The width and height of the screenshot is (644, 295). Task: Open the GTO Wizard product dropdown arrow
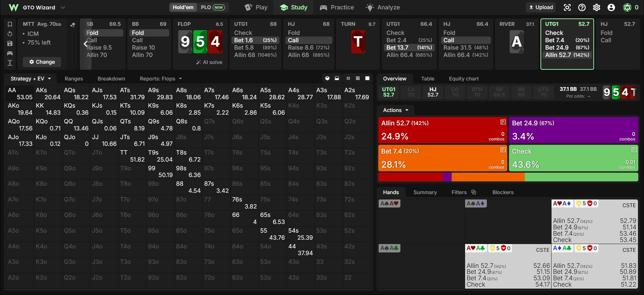point(63,7)
